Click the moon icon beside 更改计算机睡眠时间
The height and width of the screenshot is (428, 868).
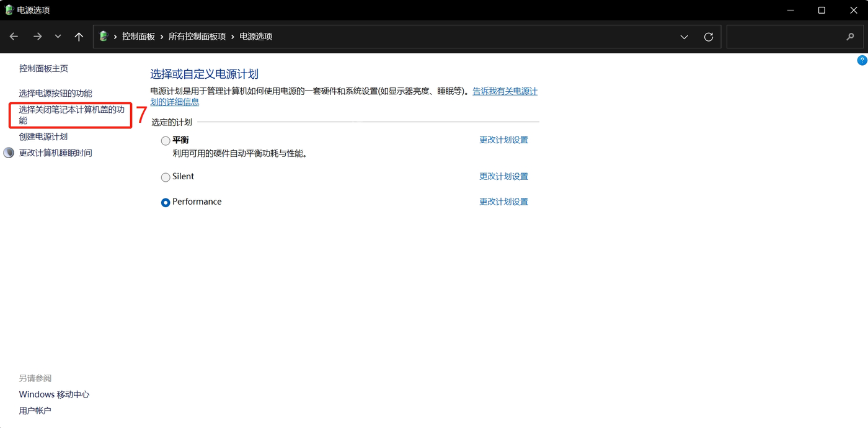[9, 153]
